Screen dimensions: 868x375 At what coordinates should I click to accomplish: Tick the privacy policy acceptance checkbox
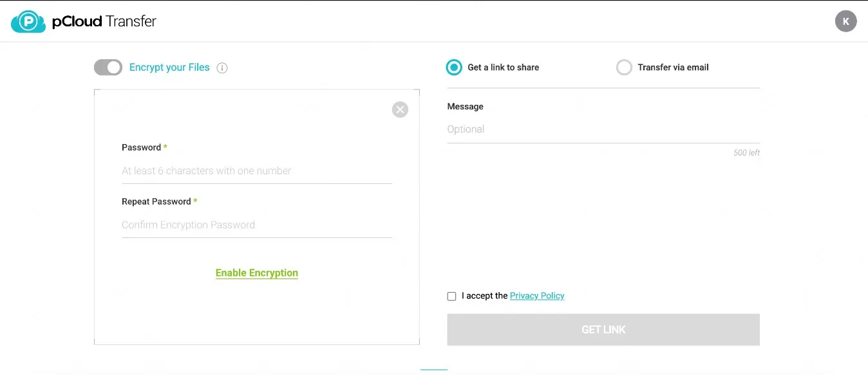pyautogui.click(x=451, y=297)
